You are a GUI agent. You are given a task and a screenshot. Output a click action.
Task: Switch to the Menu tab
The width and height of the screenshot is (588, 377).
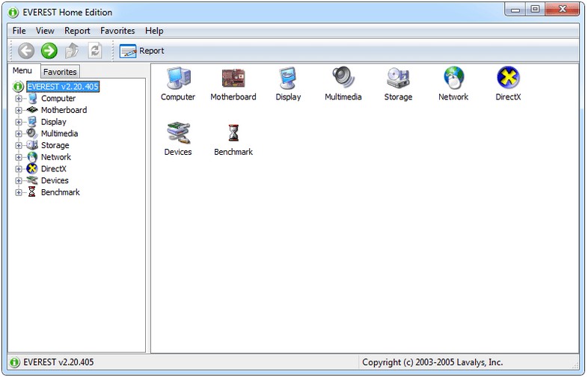click(22, 70)
